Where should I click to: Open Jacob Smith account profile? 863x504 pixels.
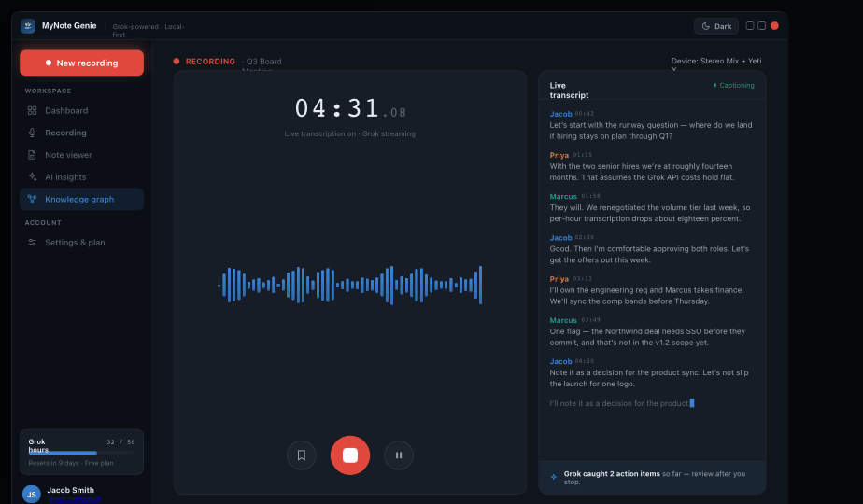[70, 490]
